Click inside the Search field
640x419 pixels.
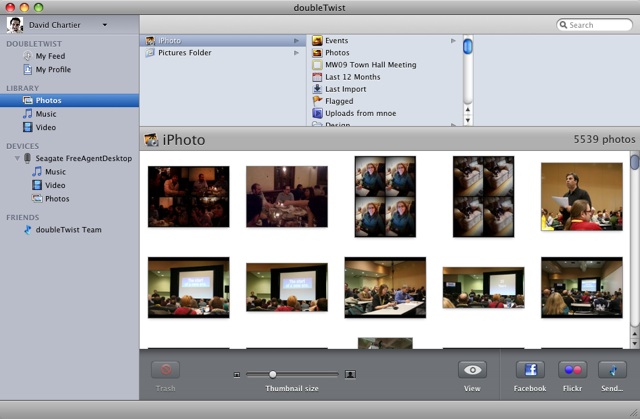(594, 25)
